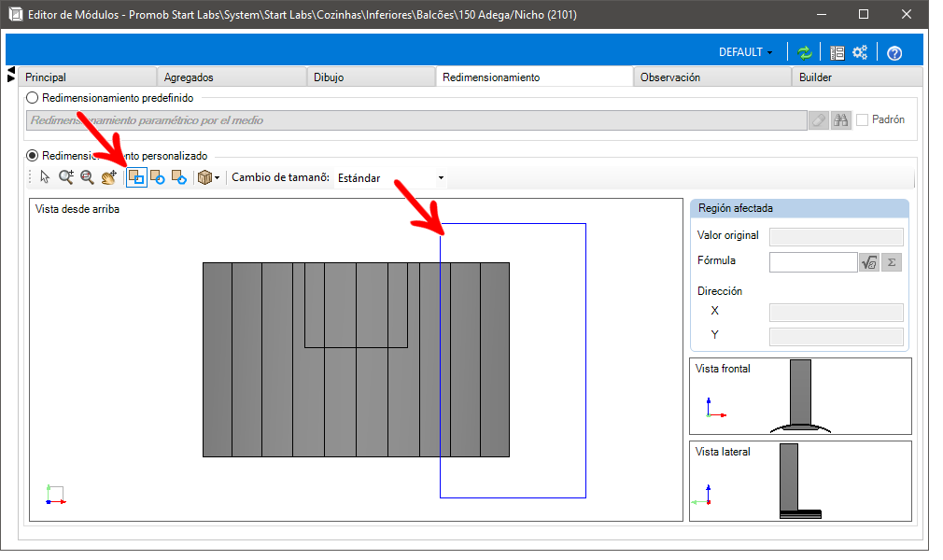Click the Cambio de tamaño label
This screenshot has width=943, height=560.
(x=280, y=177)
